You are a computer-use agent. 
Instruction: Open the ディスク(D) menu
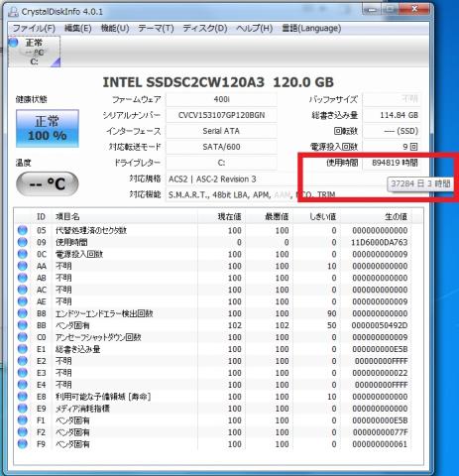(x=205, y=29)
